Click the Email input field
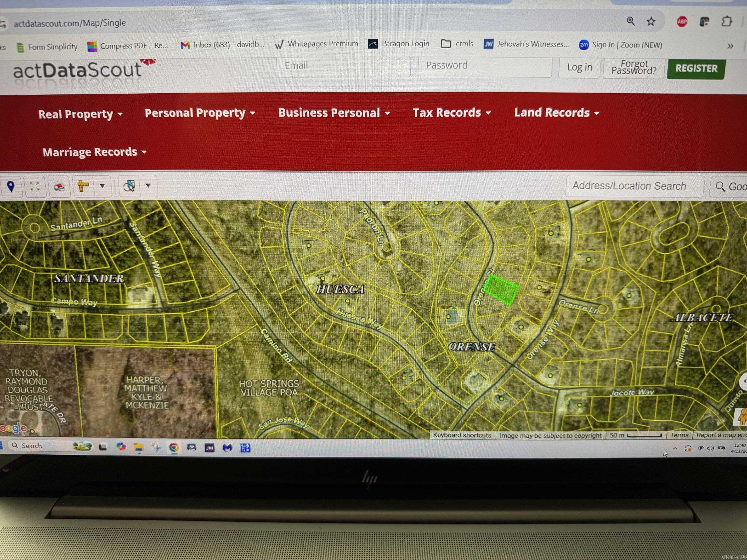This screenshot has height=560, width=747. click(343, 66)
